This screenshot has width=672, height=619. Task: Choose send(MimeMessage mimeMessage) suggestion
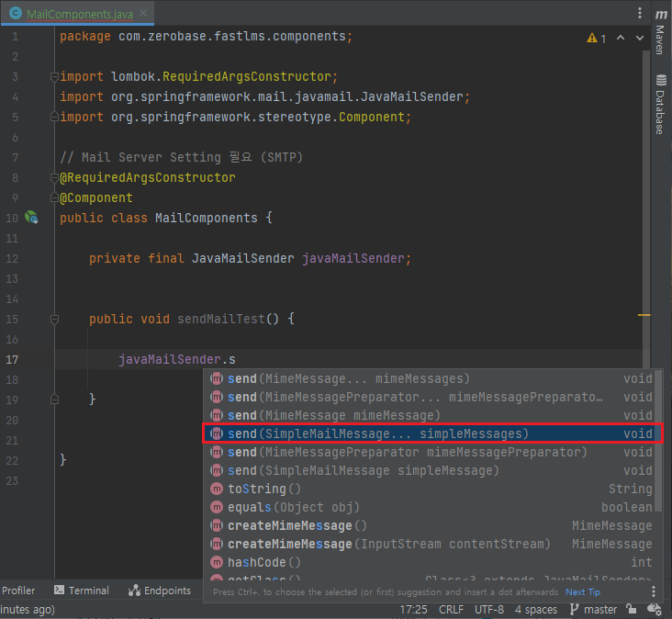pyautogui.click(x=431, y=415)
